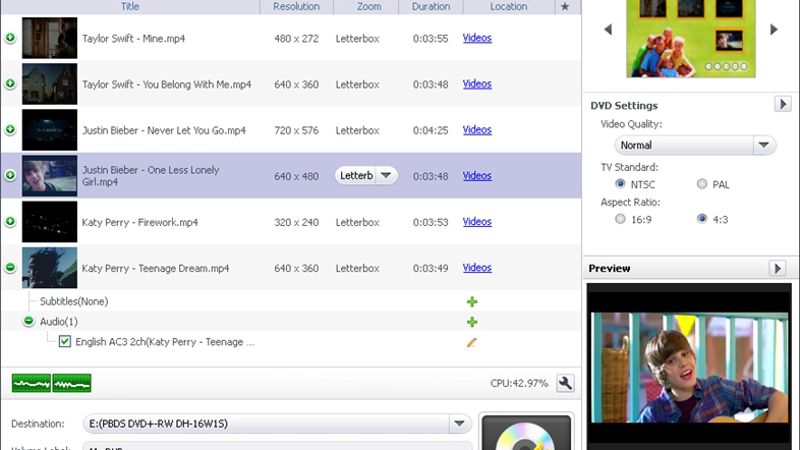This screenshot has width=800, height=450.
Task: Collapse the Audio(1) tree node
Action: (29, 321)
